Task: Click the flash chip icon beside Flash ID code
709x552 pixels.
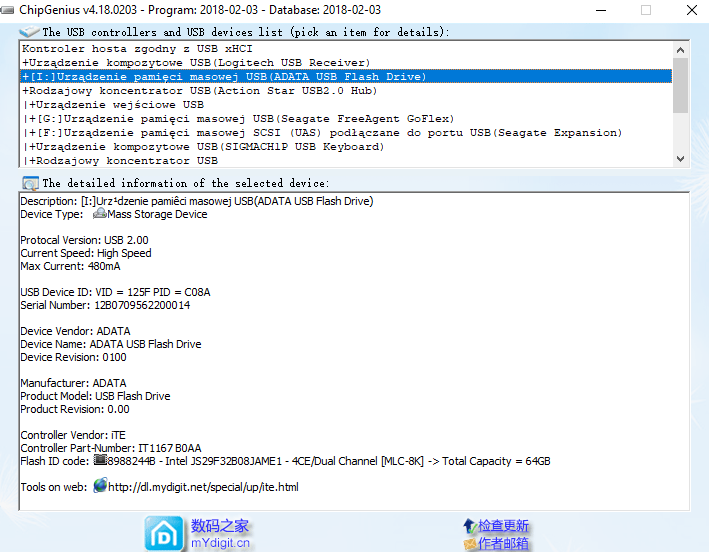Action: pos(100,460)
